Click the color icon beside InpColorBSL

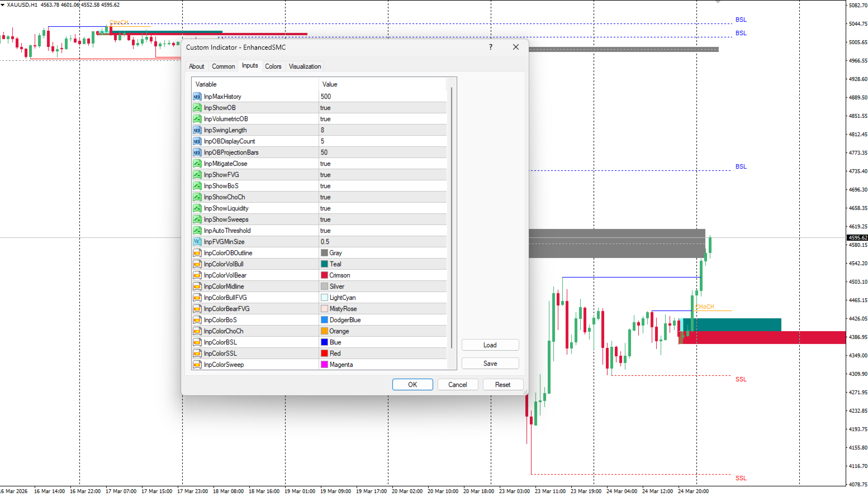pos(197,342)
